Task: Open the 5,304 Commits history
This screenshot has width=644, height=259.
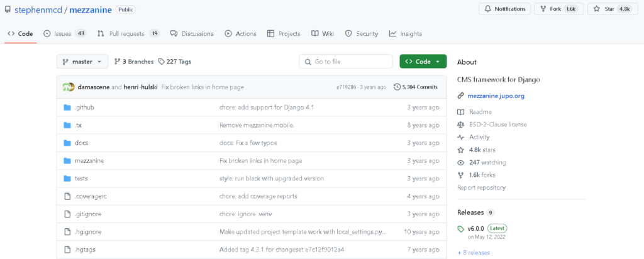Action: pyautogui.click(x=416, y=87)
